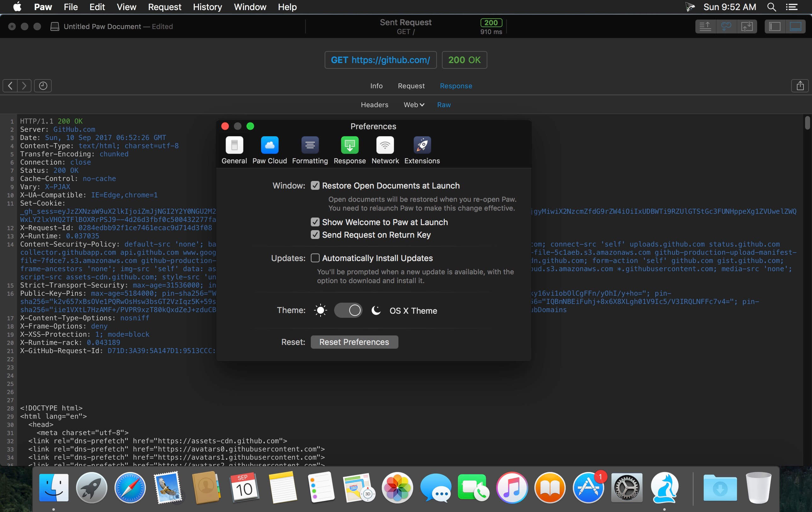Click the request history clock icon
812x512 pixels.
click(x=43, y=86)
